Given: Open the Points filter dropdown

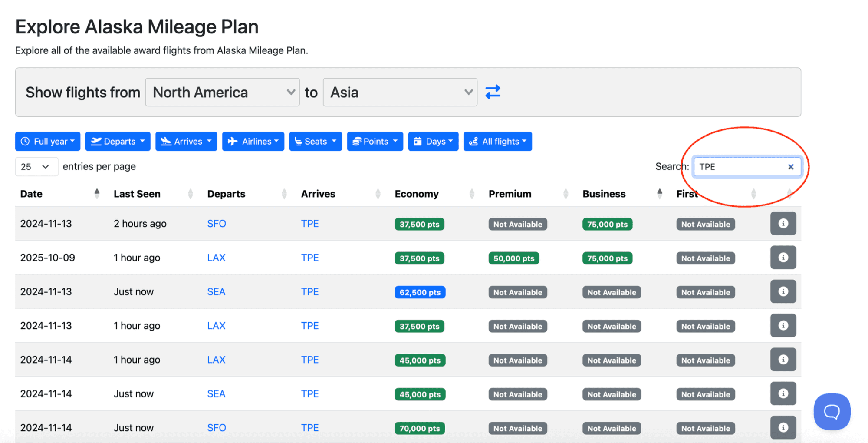Looking at the screenshot, I should (375, 142).
